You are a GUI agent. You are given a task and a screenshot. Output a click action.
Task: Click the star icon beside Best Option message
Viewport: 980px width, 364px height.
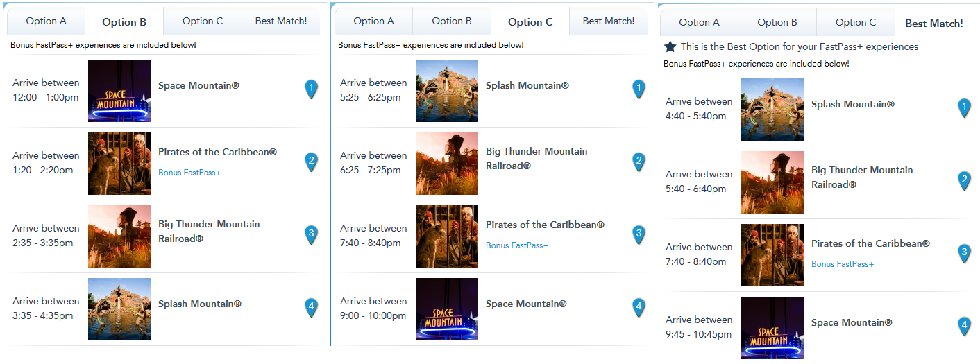click(x=670, y=47)
